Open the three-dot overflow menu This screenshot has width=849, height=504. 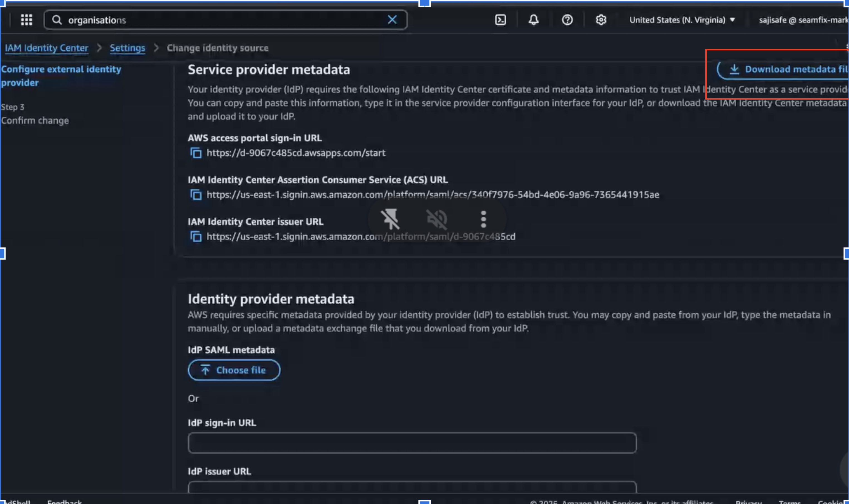coord(483,219)
